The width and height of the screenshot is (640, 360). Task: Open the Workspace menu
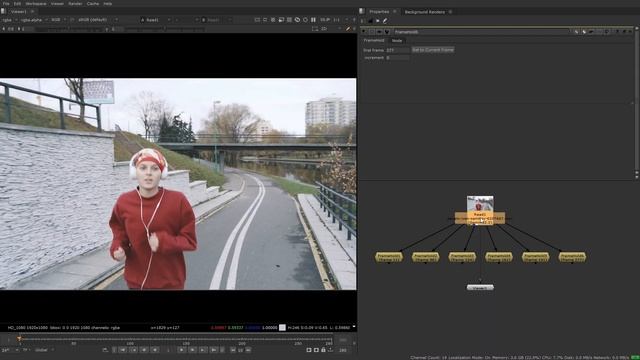coord(36,3)
